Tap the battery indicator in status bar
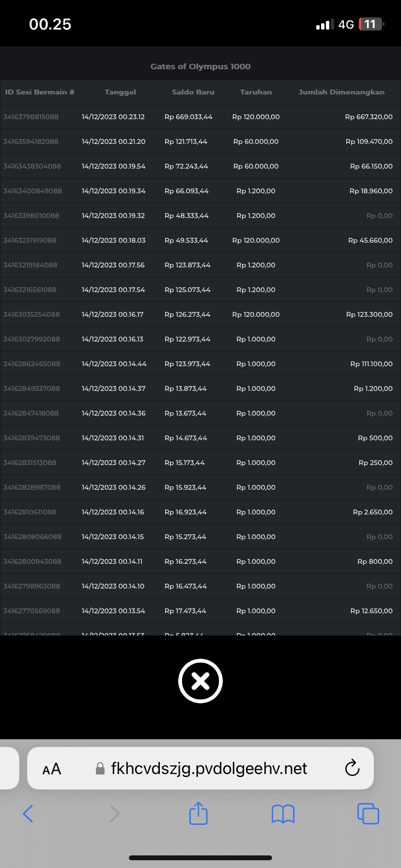Viewport: 401px width, 868px height. point(371,24)
